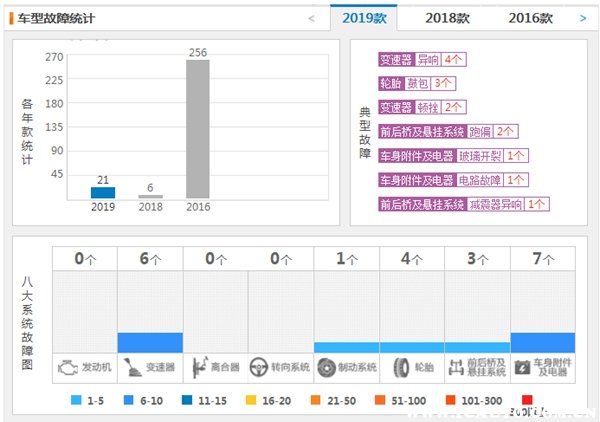Click the 变速器 顿挫 2个 fault tag
The height and width of the screenshot is (422, 600).
(421, 107)
